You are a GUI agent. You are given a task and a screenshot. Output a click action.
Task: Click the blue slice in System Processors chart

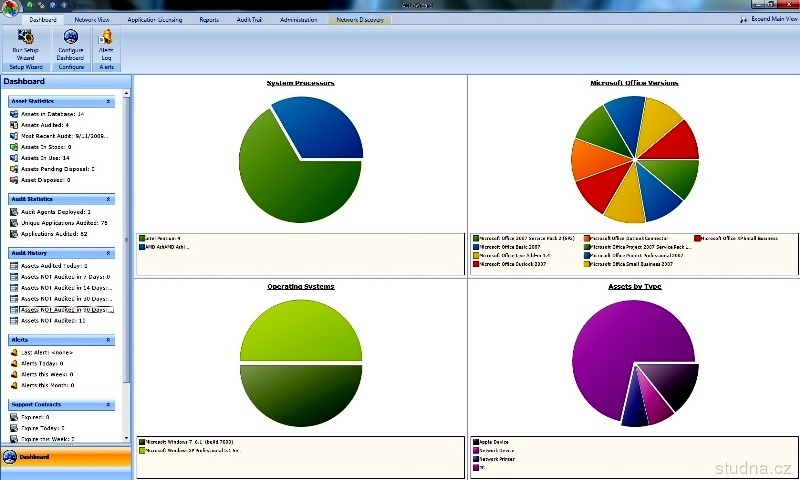(x=318, y=128)
